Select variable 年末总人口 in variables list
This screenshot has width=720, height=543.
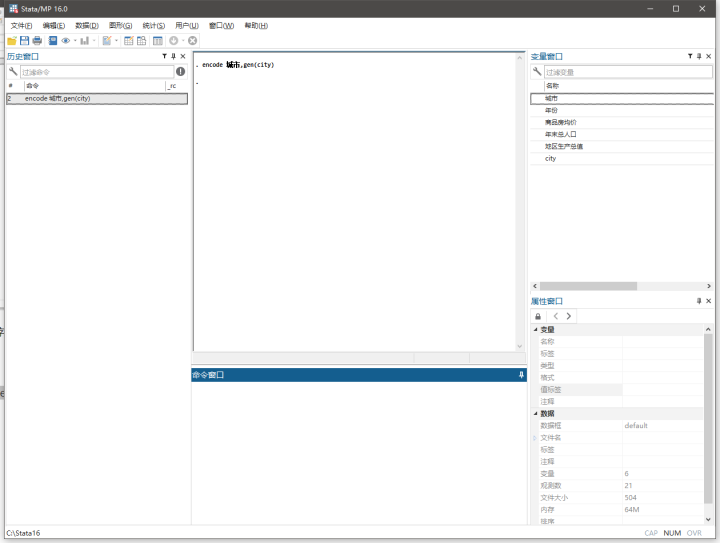[x=622, y=134]
